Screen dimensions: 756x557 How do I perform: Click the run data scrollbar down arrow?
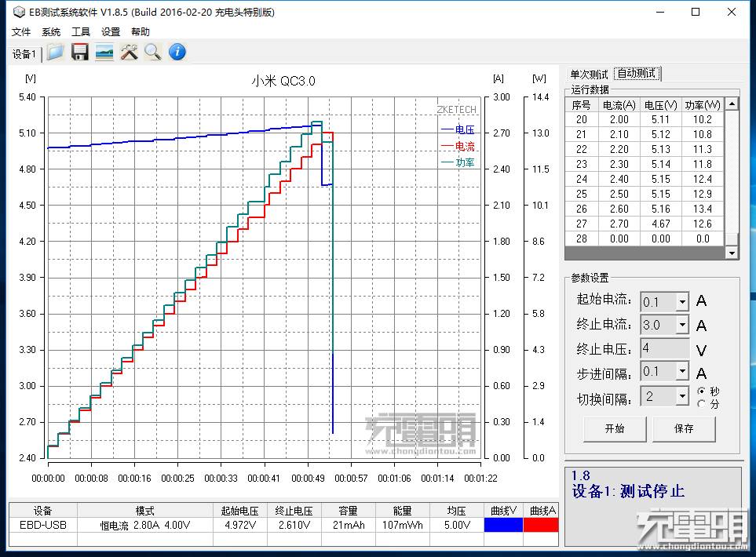tap(732, 253)
